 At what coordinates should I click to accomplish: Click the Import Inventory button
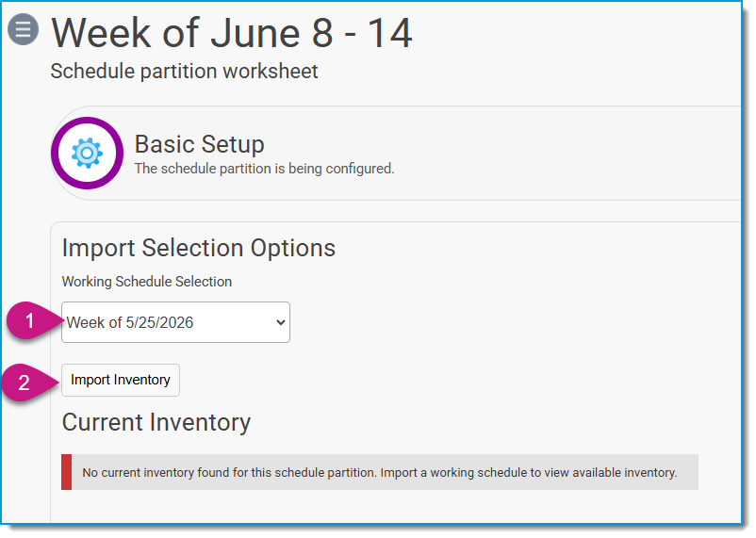click(x=121, y=380)
